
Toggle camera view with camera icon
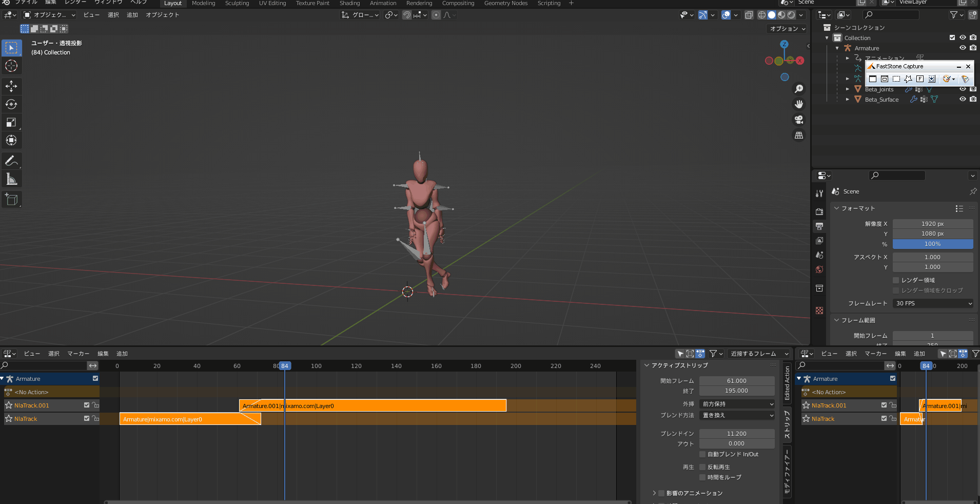[799, 120]
